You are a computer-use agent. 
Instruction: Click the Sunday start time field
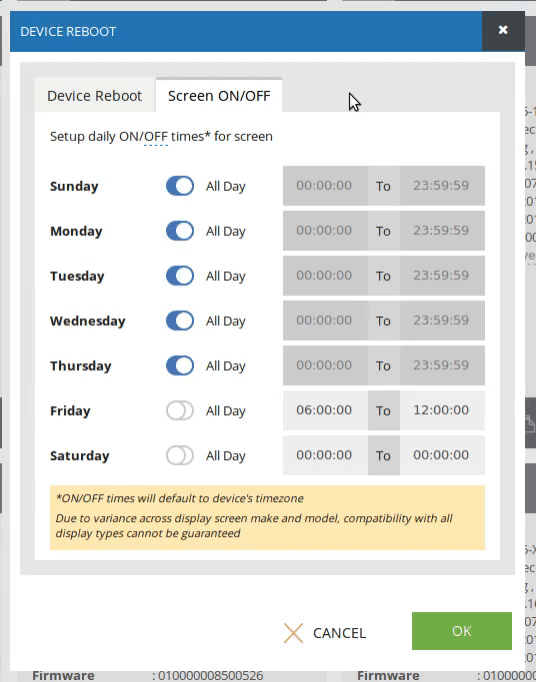(x=325, y=186)
